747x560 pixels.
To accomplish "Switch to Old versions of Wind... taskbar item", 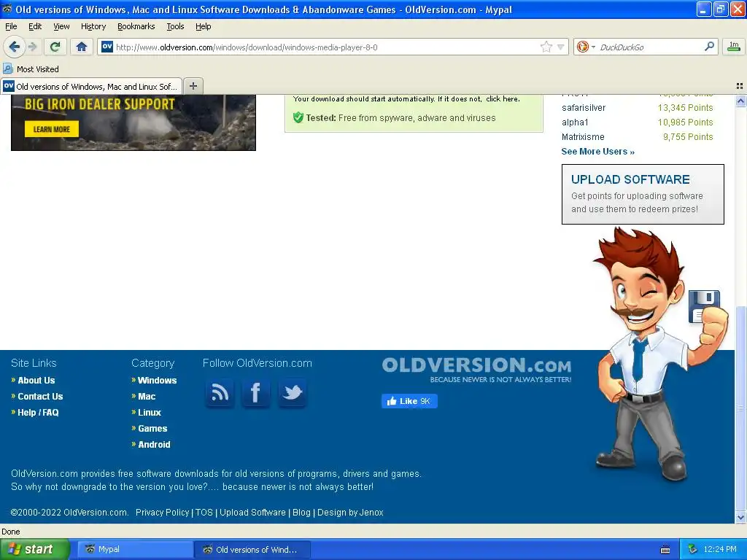I will 252,550.
